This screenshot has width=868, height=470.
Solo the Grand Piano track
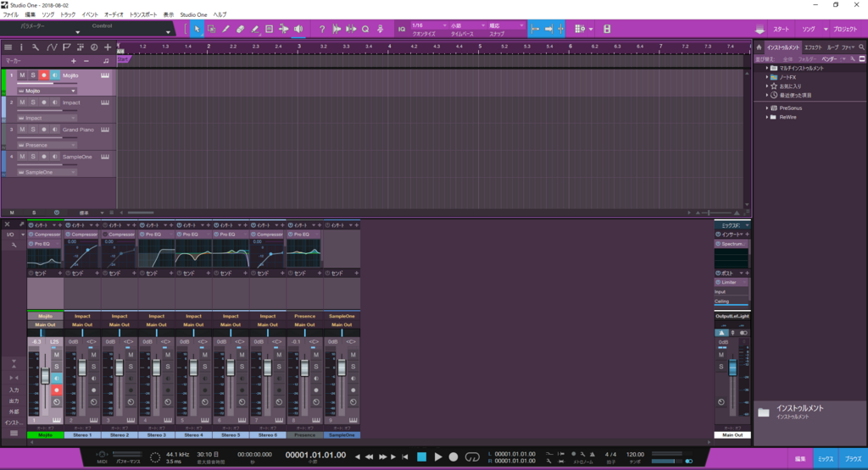click(33, 130)
